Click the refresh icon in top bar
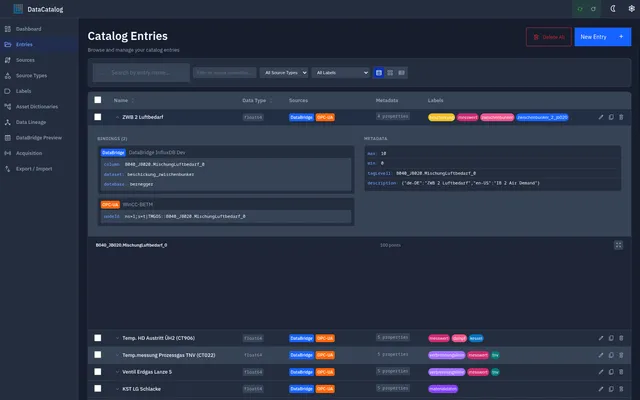This screenshot has height=400, width=640. [593, 9]
